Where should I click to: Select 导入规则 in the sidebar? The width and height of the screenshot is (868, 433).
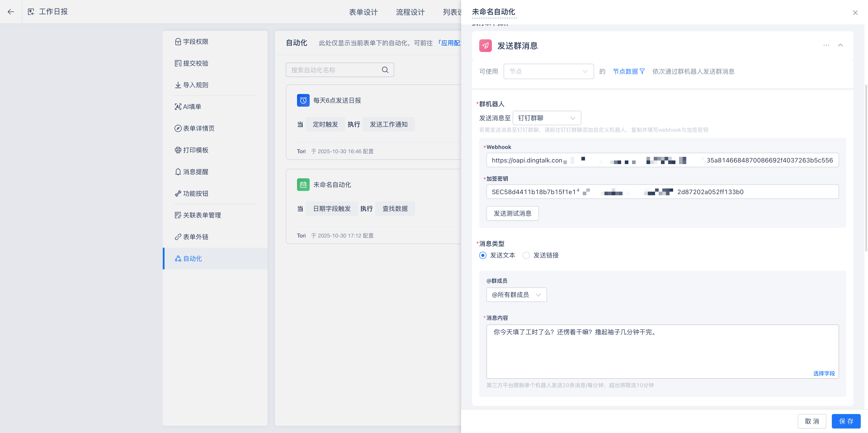[215, 85]
